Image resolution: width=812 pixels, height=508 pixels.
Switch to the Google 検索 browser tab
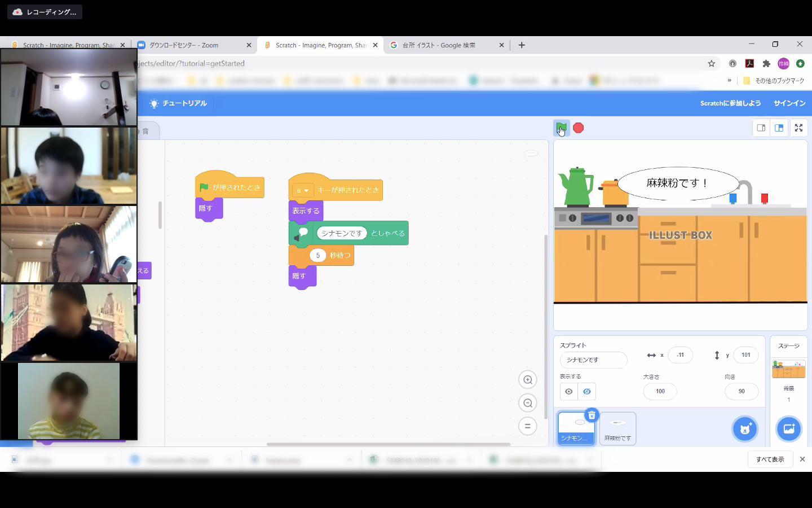(x=440, y=45)
